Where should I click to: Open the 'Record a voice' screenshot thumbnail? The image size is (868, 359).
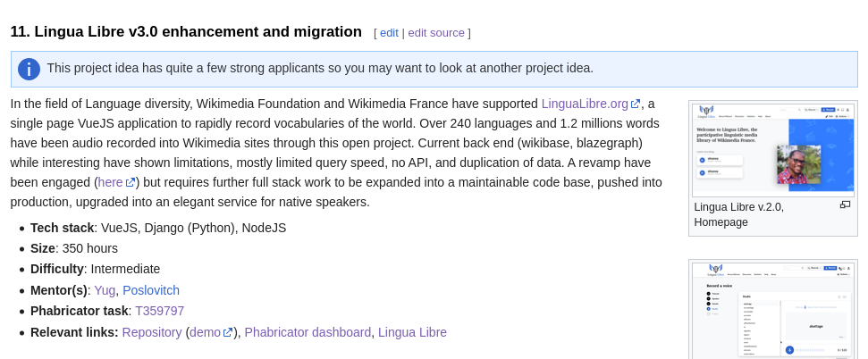point(772,310)
